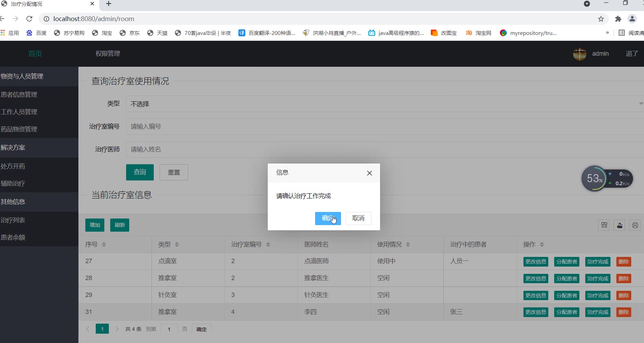Open 患者信息管理 sidebar item

point(39,95)
